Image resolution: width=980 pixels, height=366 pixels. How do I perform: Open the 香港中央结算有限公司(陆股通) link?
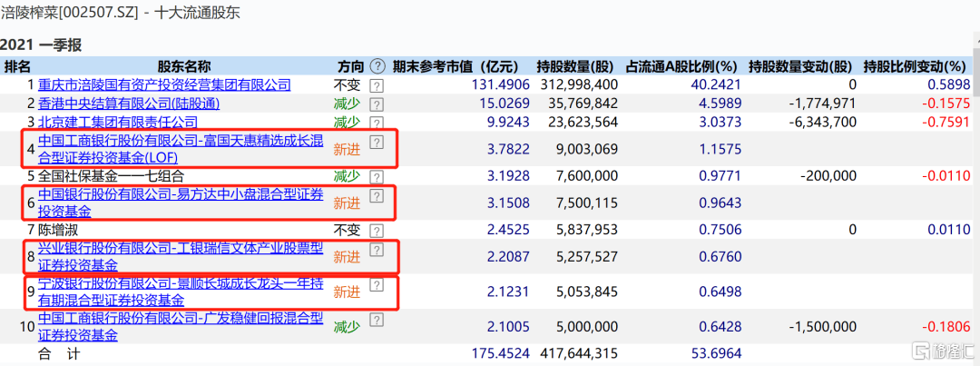click(x=129, y=104)
